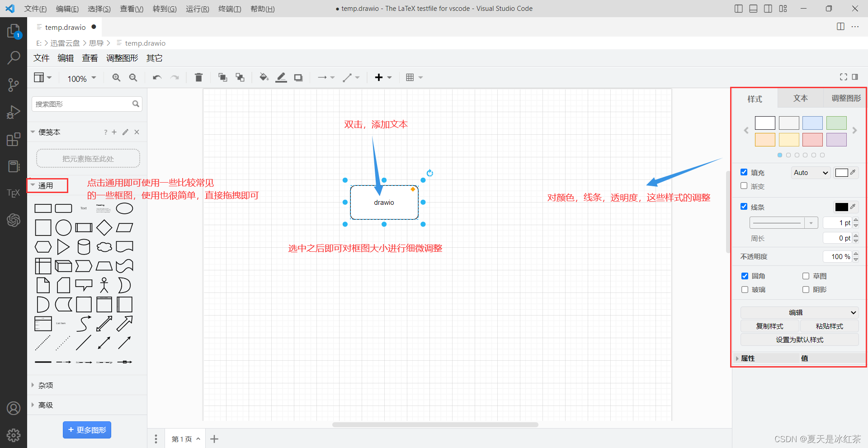Select the light green style swatch
The height and width of the screenshot is (448, 868).
pos(836,123)
